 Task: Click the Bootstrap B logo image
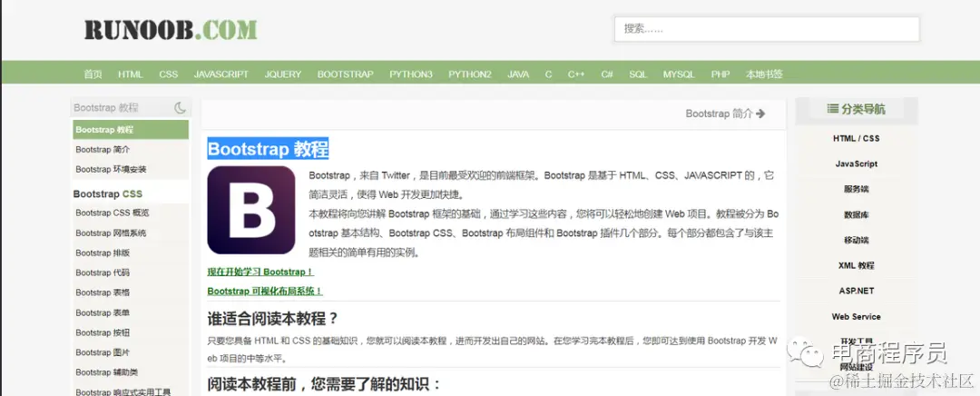pos(251,210)
